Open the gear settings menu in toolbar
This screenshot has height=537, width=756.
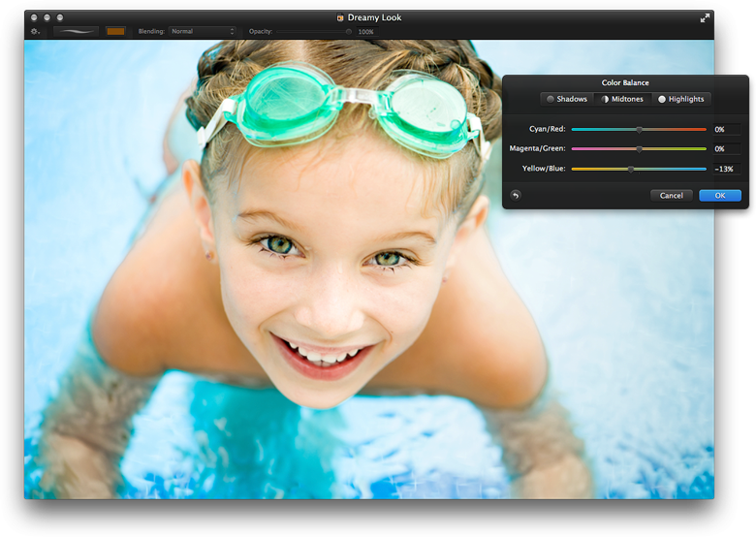coord(35,32)
